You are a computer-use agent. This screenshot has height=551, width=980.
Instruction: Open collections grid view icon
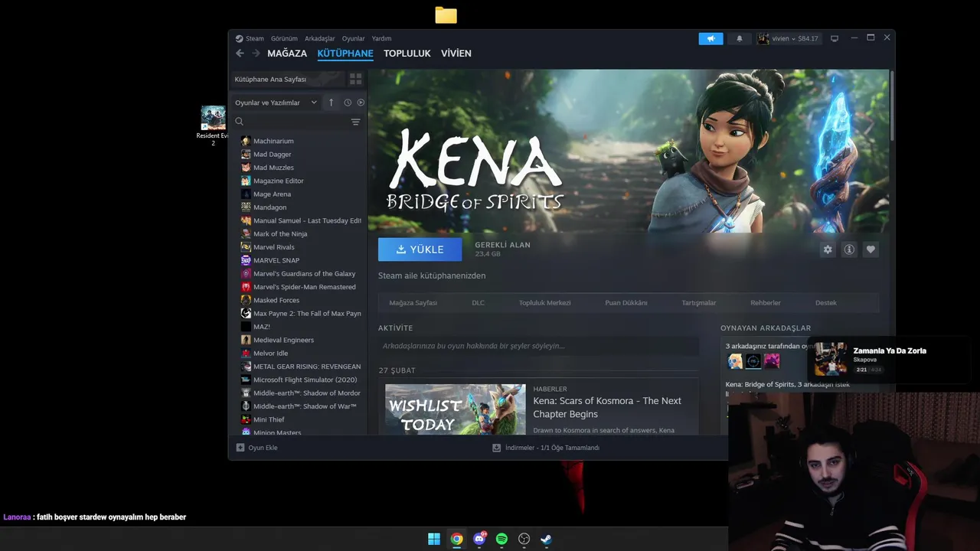(x=355, y=79)
